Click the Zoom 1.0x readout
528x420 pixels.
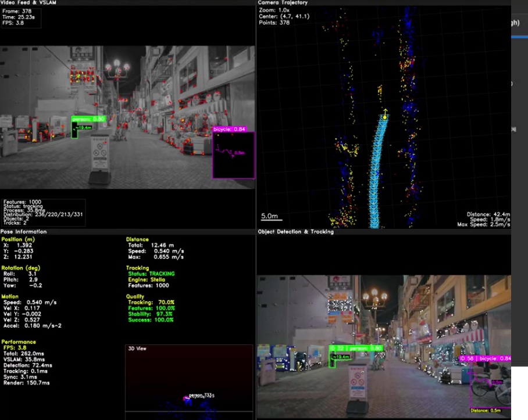point(276,10)
